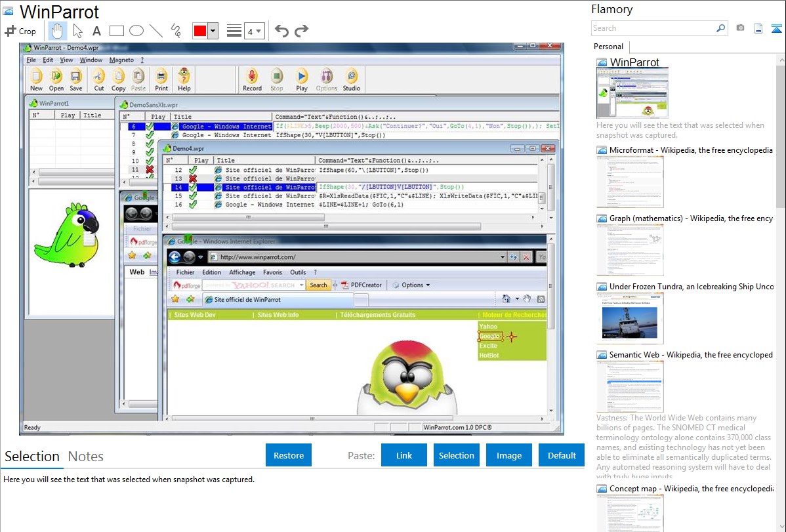Viewport: 786px width, 532px height.
Task: Click the Flamory search field
Action: 653,28
